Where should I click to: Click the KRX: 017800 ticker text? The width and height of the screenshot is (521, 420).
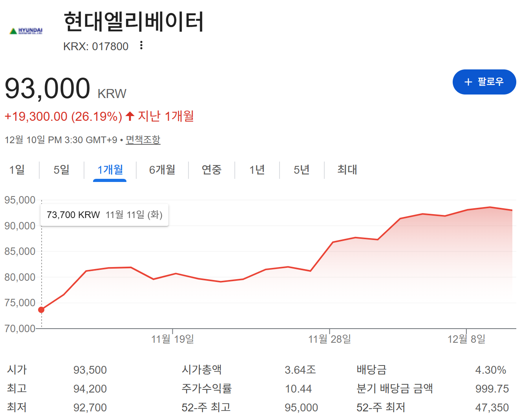pyautogui.click(x=96, y=46)
